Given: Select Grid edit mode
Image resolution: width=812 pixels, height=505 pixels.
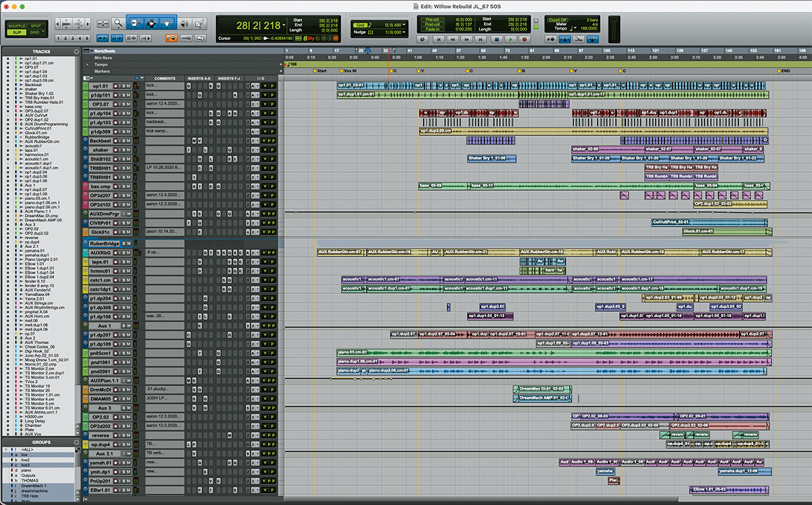Looking at the screenshot, I should [x=34, y=32].
